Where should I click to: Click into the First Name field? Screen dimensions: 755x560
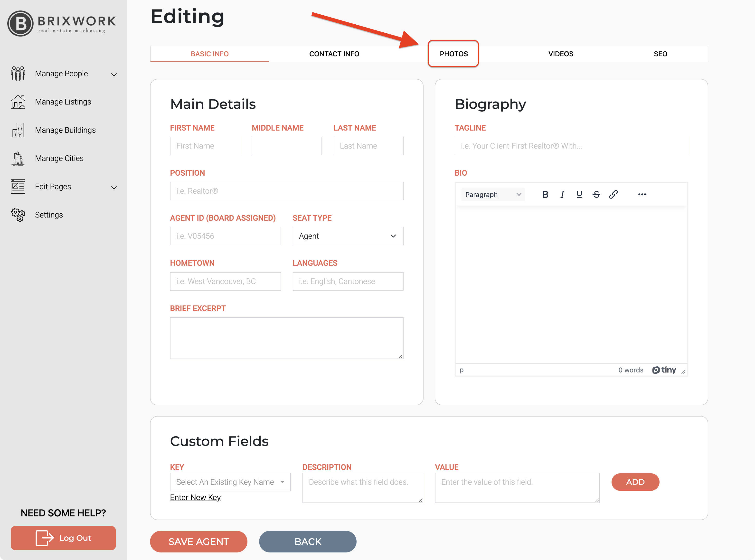(x=205, y=146)
